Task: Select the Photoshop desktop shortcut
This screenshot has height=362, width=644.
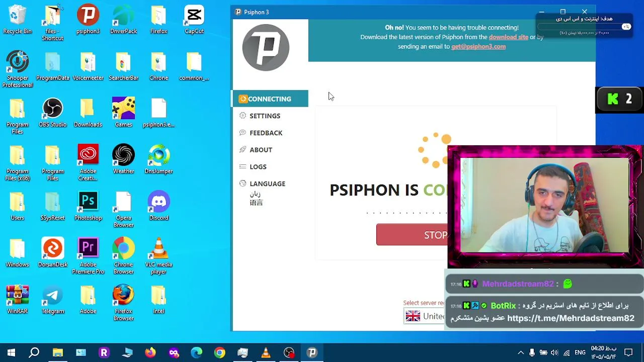Action: point(88,207)
